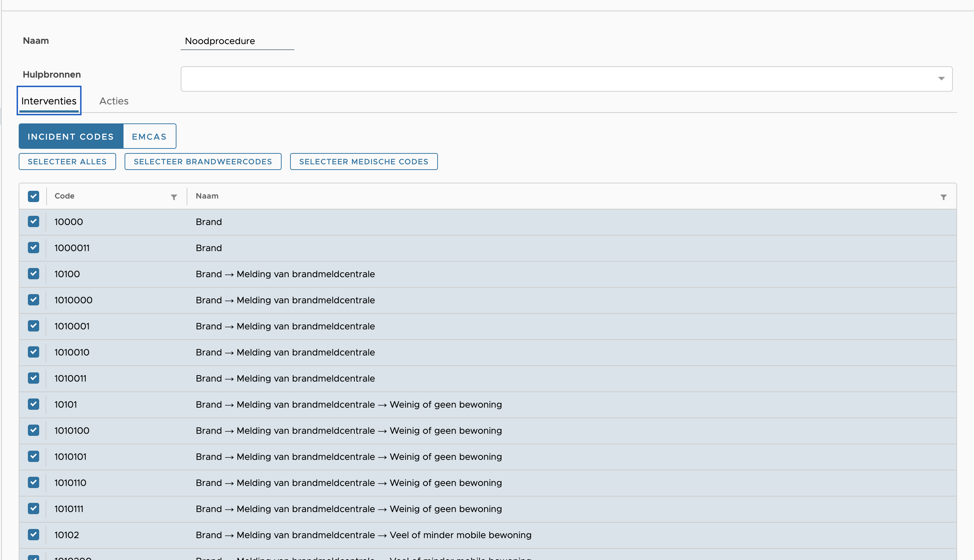Open the Naam column filter icon
The image size is (974, 560).
pos(943,197)
